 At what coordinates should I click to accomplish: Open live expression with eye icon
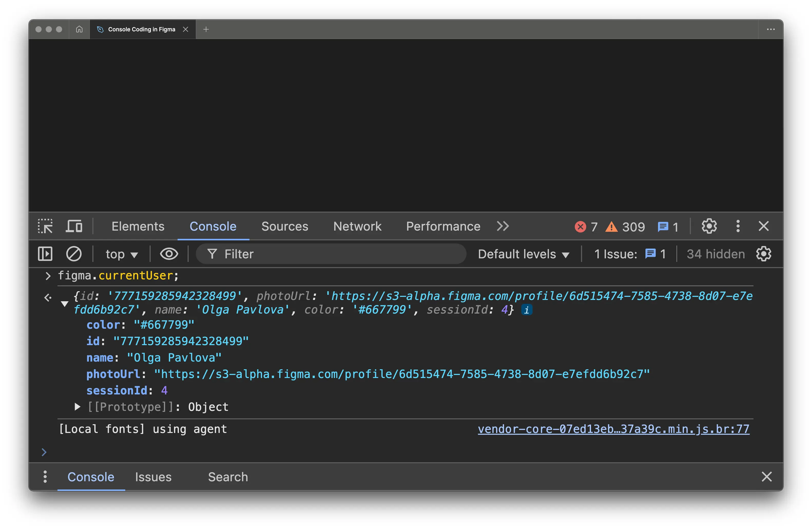169,254
